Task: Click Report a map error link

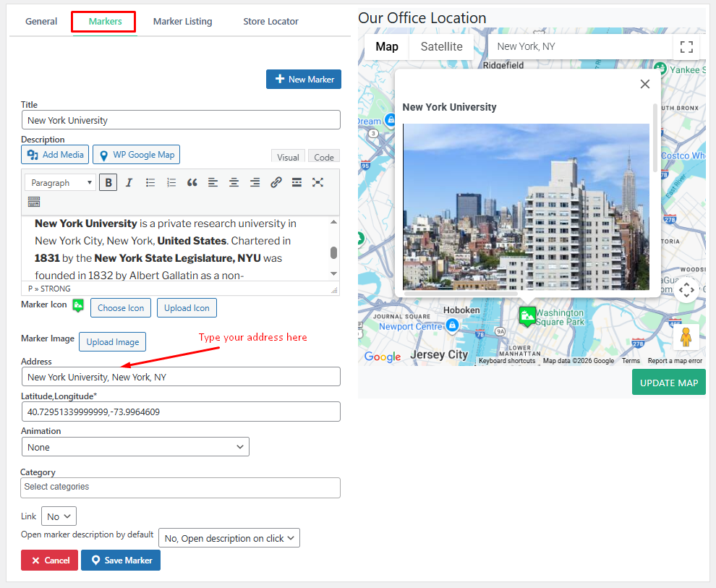Action: (675, 361)
